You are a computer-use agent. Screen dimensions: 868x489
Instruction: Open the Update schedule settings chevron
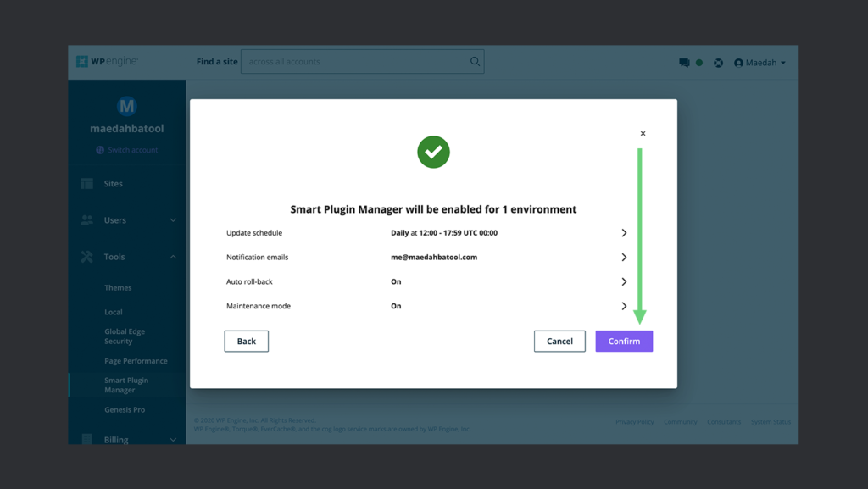tap(624, 232)
